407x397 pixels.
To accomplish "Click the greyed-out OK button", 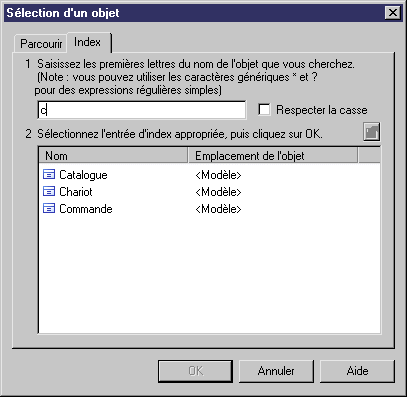I will [195, 371].
